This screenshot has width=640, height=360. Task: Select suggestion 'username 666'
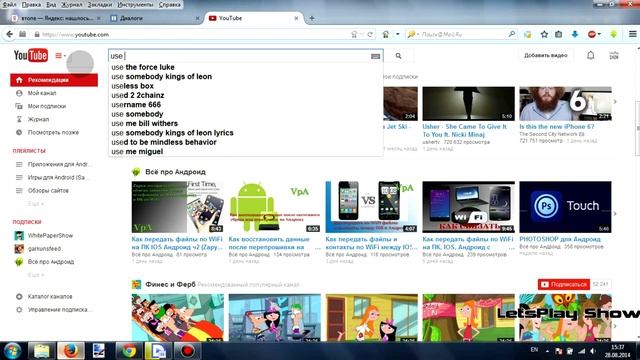(136, 104)
